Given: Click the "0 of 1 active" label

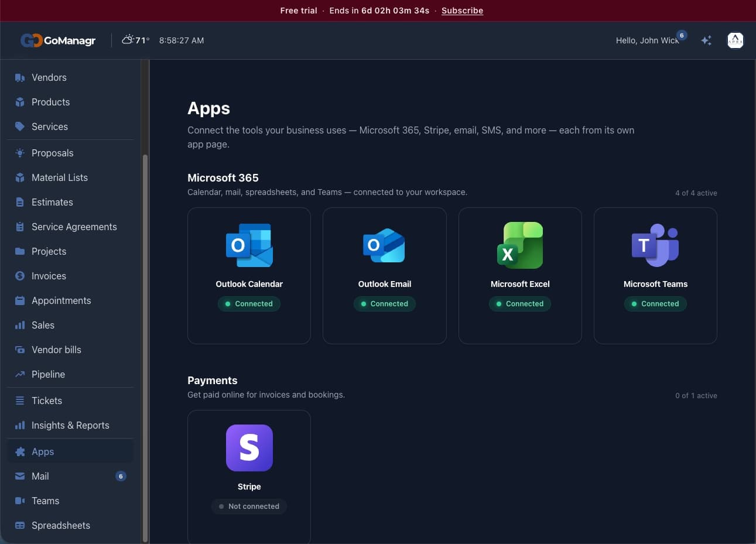Looking at the screenshot, I should pos(696,395).
